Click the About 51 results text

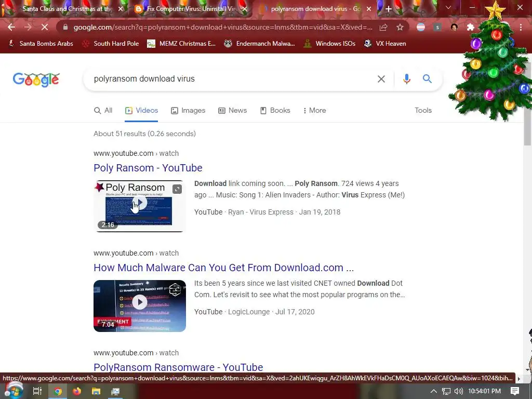[144, 134]
